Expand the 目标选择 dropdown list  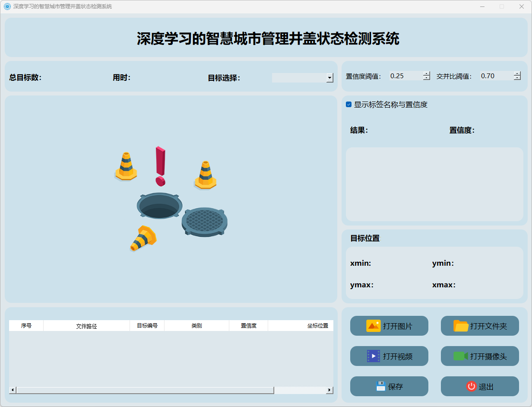(x=330, y=78)
